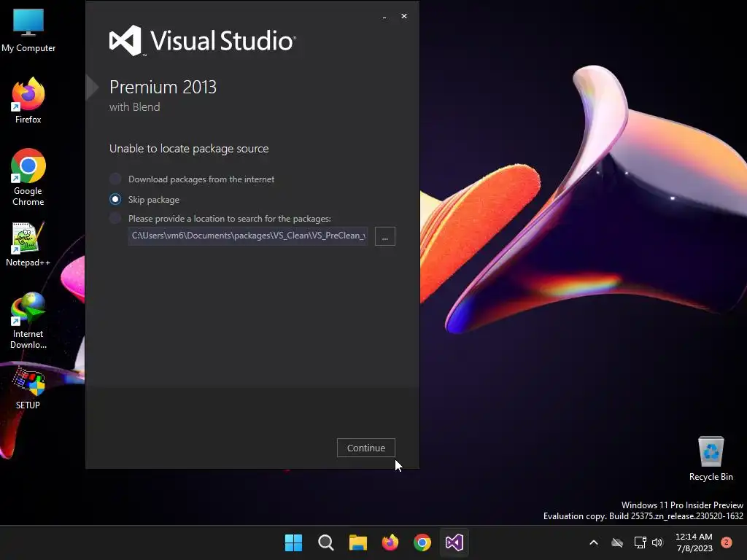Open taskbar Search
The image size is (747, 560).
pos(326,542)
